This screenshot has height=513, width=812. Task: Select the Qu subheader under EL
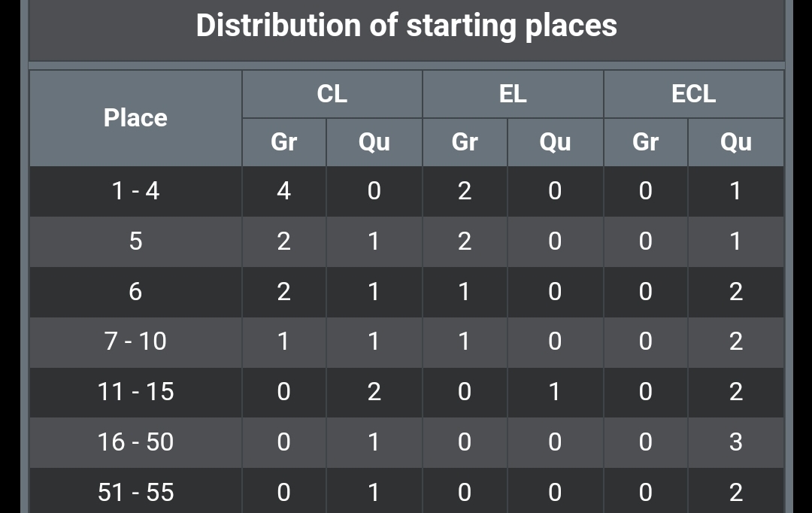(x=555, y=142)
